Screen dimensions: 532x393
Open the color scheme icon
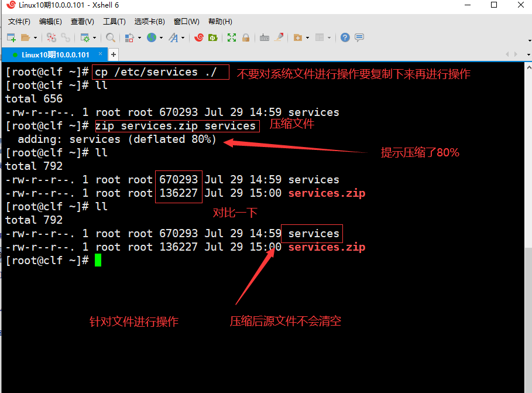pyautogui.click(x=129, y=37)
